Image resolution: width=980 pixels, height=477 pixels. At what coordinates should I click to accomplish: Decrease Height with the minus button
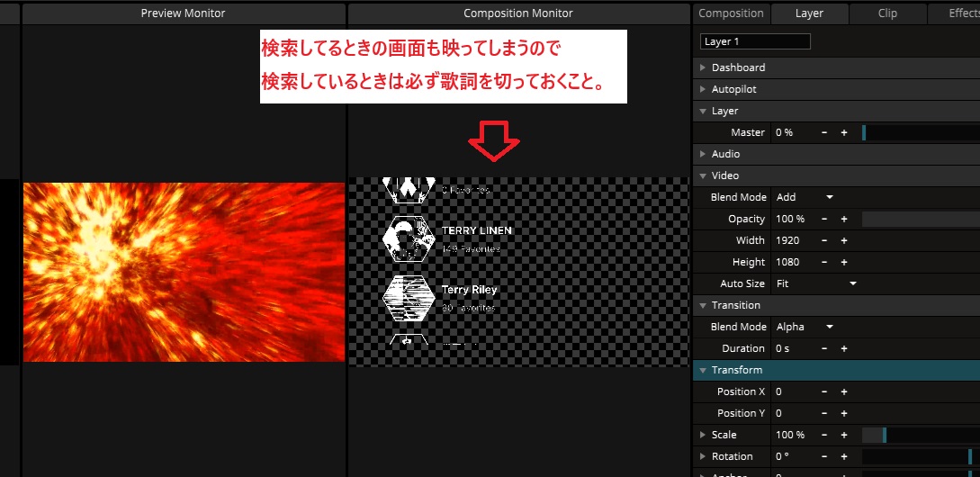point(824,262)
